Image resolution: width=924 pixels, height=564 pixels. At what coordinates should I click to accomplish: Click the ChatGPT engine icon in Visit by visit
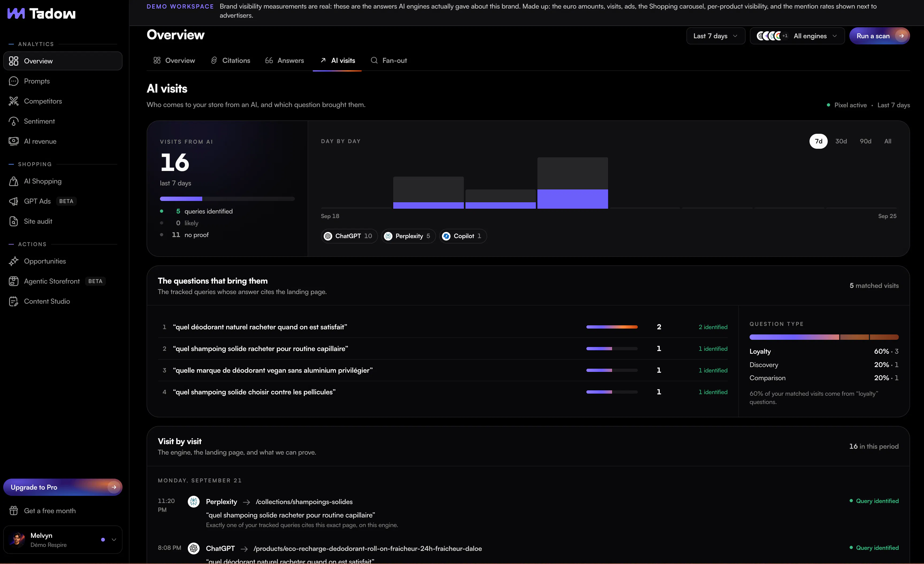pyautogui.click(x=193, y=548)
